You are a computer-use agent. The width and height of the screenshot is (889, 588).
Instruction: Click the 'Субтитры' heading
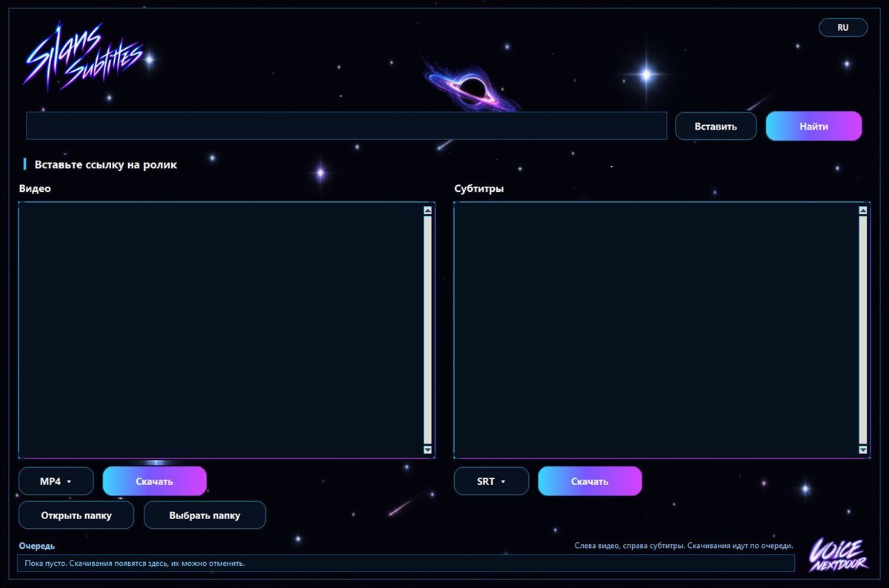click(479, 188)
